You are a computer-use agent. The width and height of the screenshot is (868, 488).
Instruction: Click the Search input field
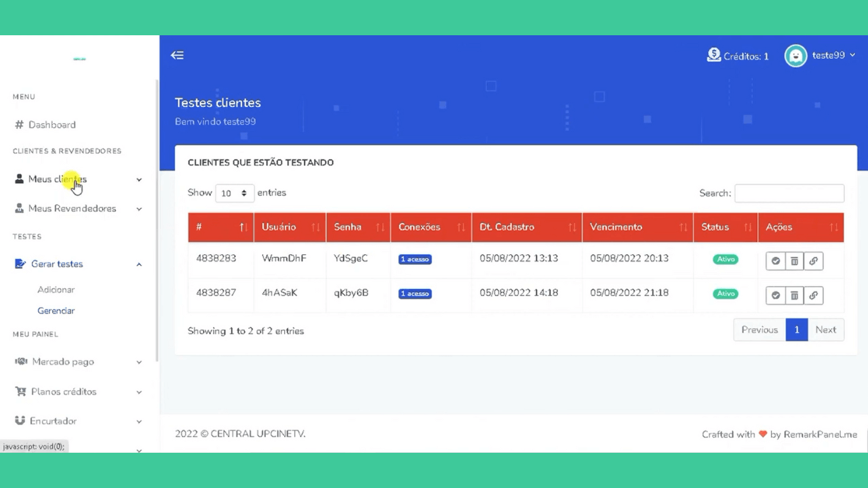click(x=789, y=193)
